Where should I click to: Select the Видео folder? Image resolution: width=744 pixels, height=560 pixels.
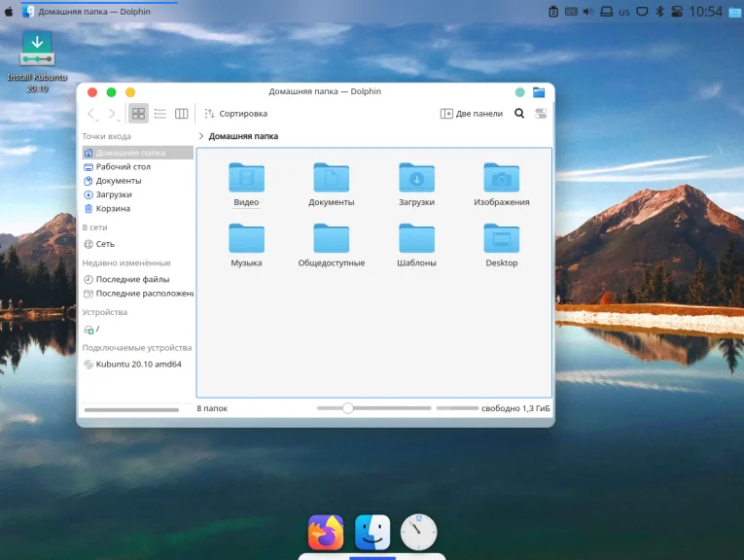tap(246, 178)
